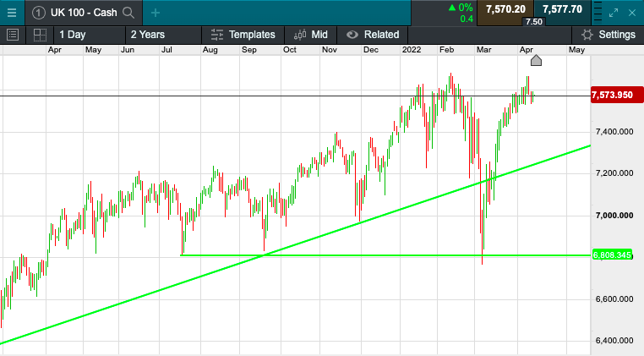Click the Sep label on time axis
The width and height of the screenshot is (644, 356).
point(249,50)
